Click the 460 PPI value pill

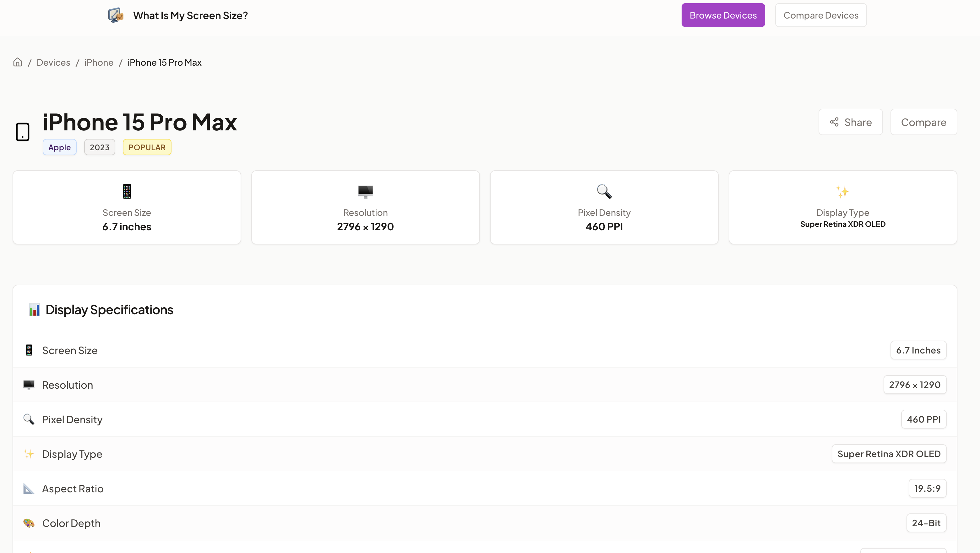point(923,419)
